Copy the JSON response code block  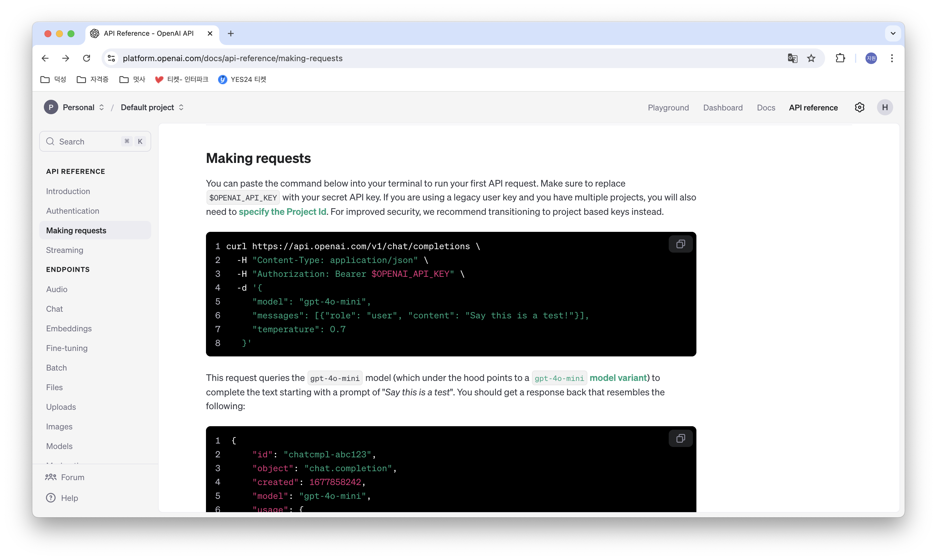click(680, 439)
